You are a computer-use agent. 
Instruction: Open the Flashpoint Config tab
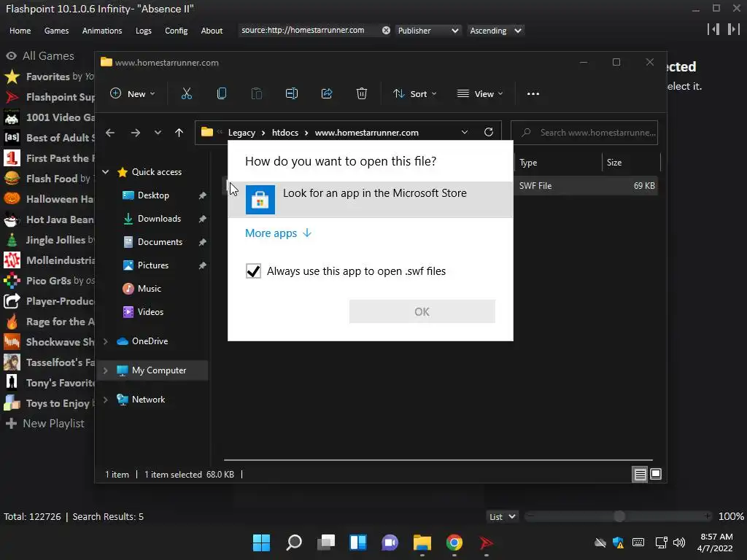pyautogui.click(x=177, y=31)
